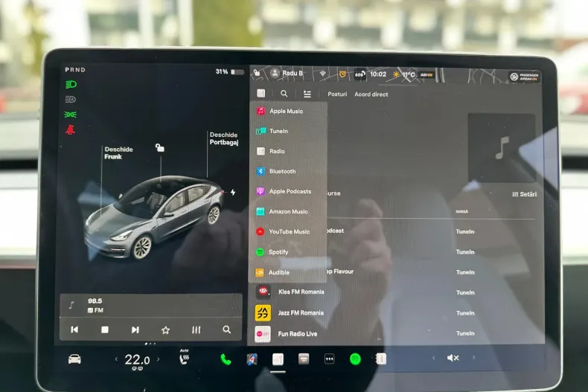Select Apple Music from the source list

[x=287, y=111]
